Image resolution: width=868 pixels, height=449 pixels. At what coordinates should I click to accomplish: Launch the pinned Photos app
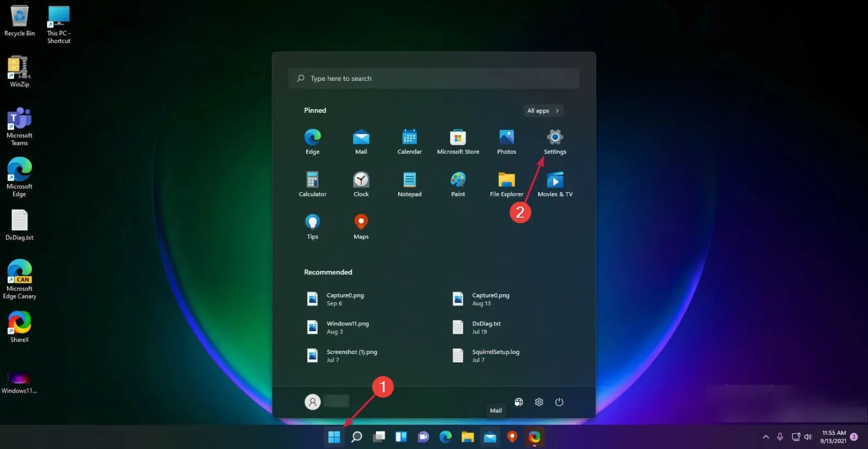pos(506,142)
